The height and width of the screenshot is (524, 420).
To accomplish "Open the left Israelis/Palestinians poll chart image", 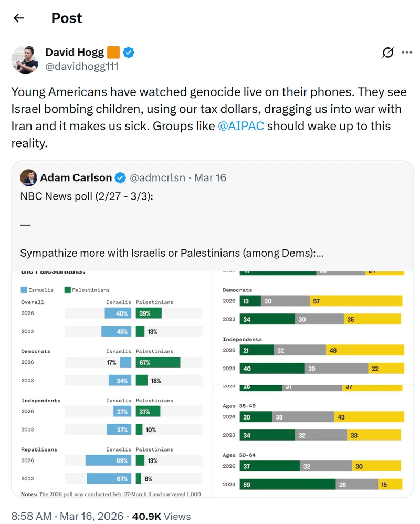I will [x=112, y=384].
